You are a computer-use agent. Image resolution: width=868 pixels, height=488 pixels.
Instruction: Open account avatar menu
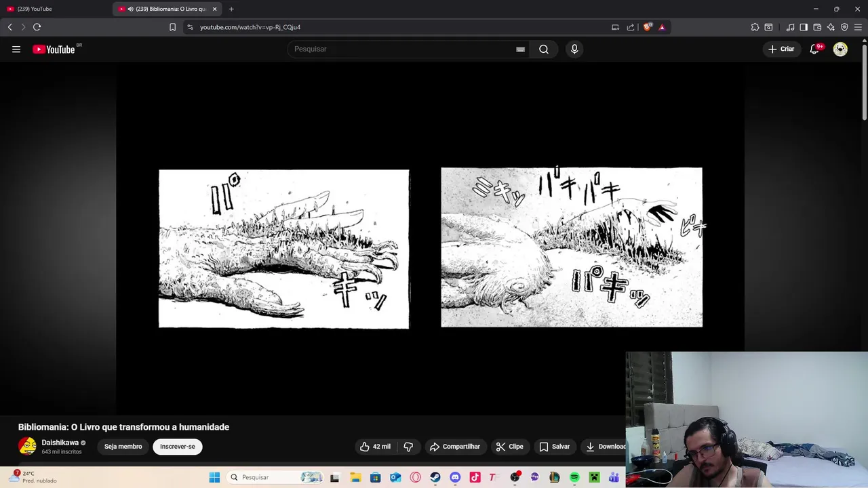click(840, 49)
